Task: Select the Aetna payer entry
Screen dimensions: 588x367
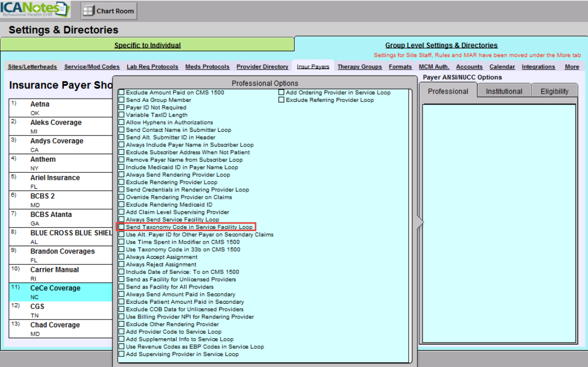Action: point(43,104)
